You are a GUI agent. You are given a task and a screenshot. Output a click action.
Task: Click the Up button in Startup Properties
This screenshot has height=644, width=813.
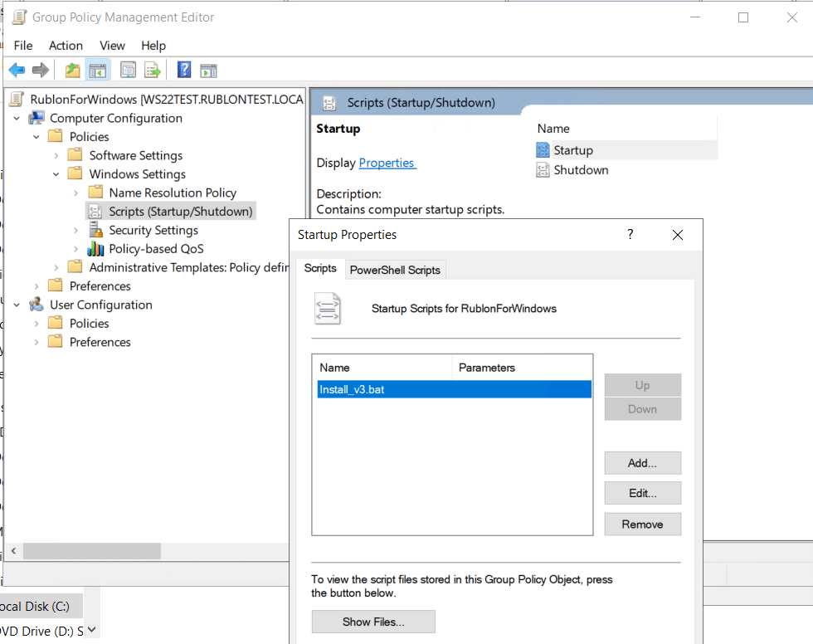point(642,385)
